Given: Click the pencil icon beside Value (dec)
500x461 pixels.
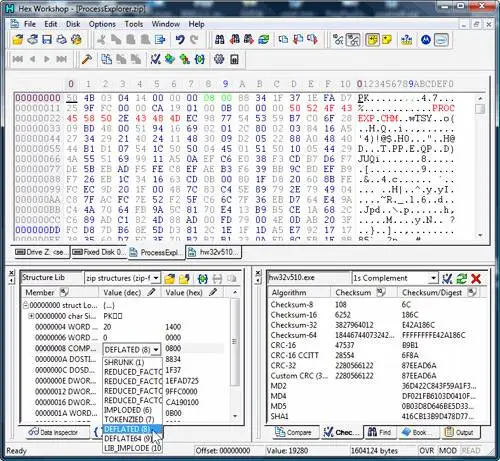Looking at the screenshot, I should pyautogui.click(x=152, y=292).
